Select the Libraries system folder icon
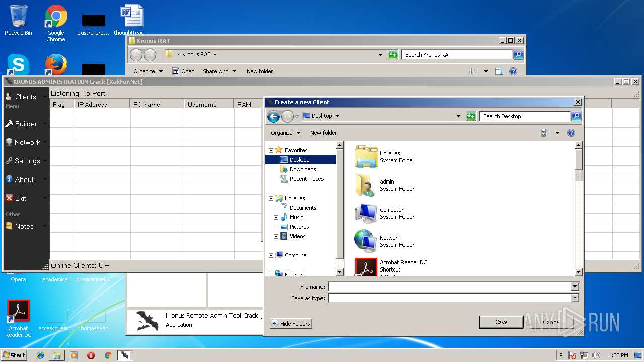The image size is (644, 362). [366, 157]
